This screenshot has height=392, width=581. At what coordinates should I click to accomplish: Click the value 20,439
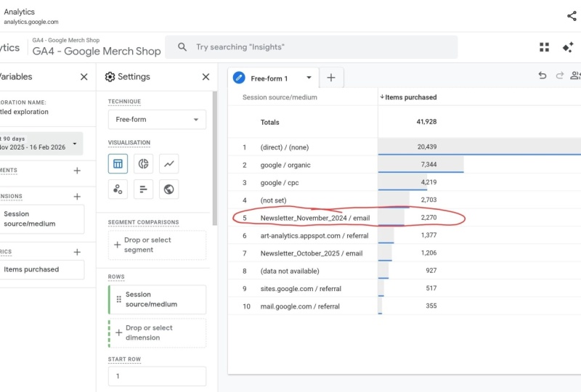click(x=427, y=147)
